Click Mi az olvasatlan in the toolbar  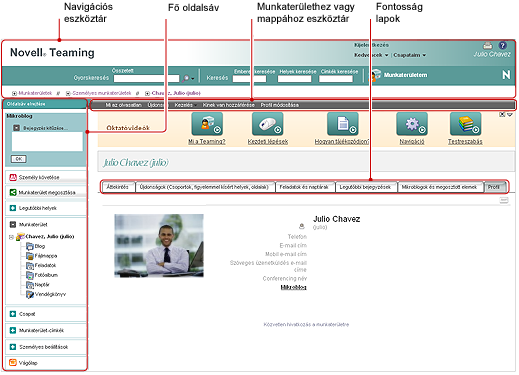pos(124,105)
